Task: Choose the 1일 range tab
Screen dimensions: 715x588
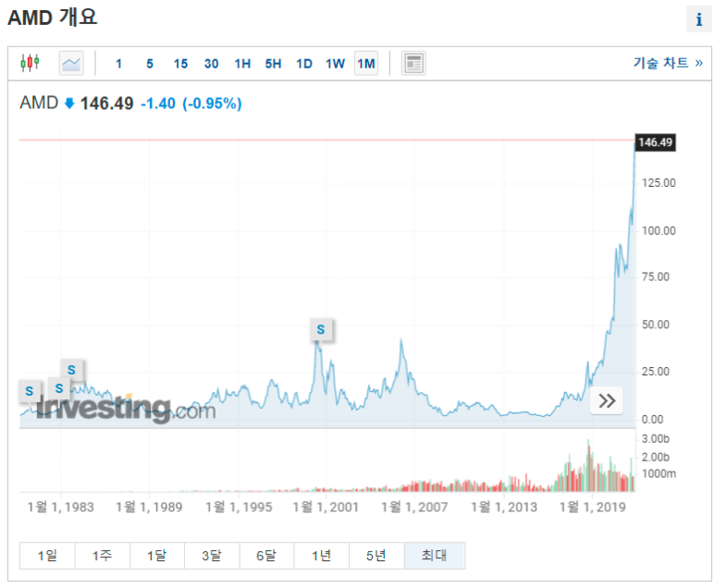Action: pyautogui.click(x=47, y=556)
